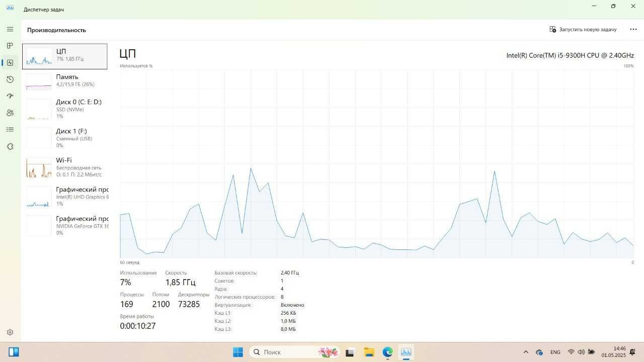The width and height of the screenshot is (644, 362).
Task: Open the volume tray icon
Action: point(581,352)
